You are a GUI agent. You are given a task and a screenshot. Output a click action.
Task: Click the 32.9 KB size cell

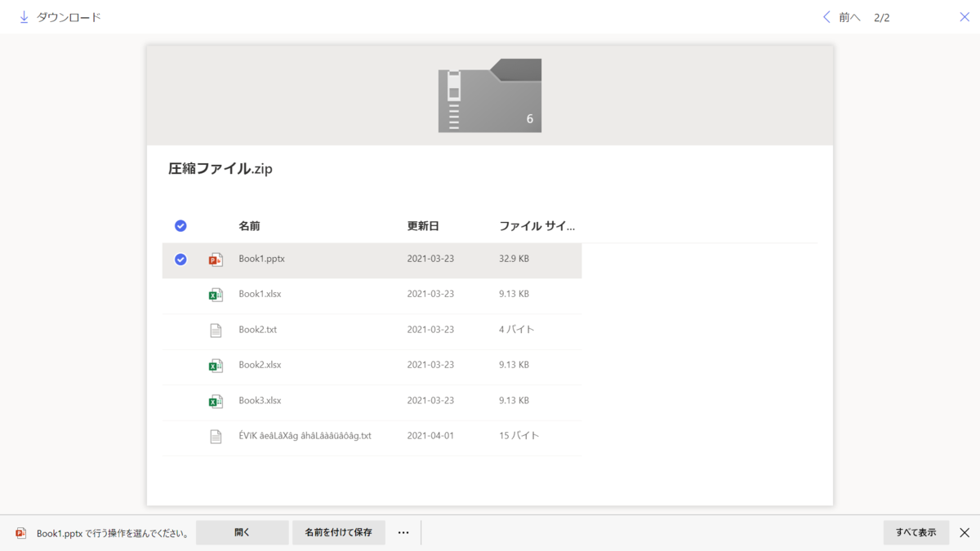tap(514, 259)
